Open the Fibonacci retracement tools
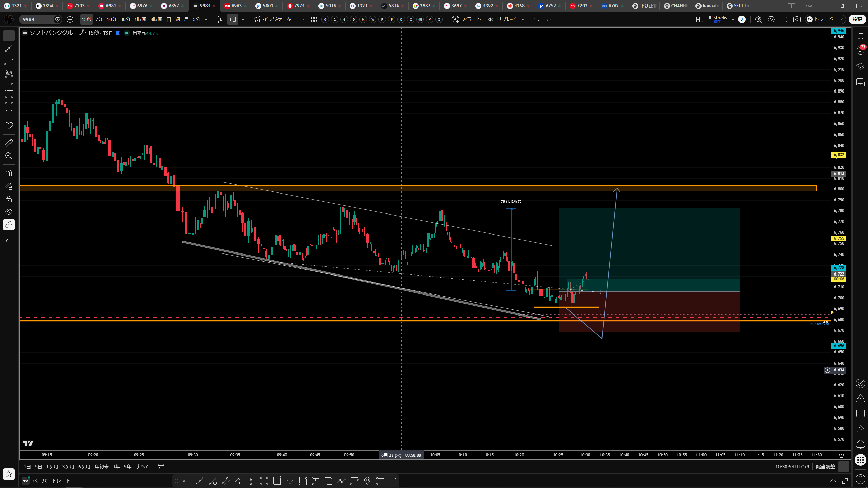Screen dimensions: 868x488 (x=9, y=61)
